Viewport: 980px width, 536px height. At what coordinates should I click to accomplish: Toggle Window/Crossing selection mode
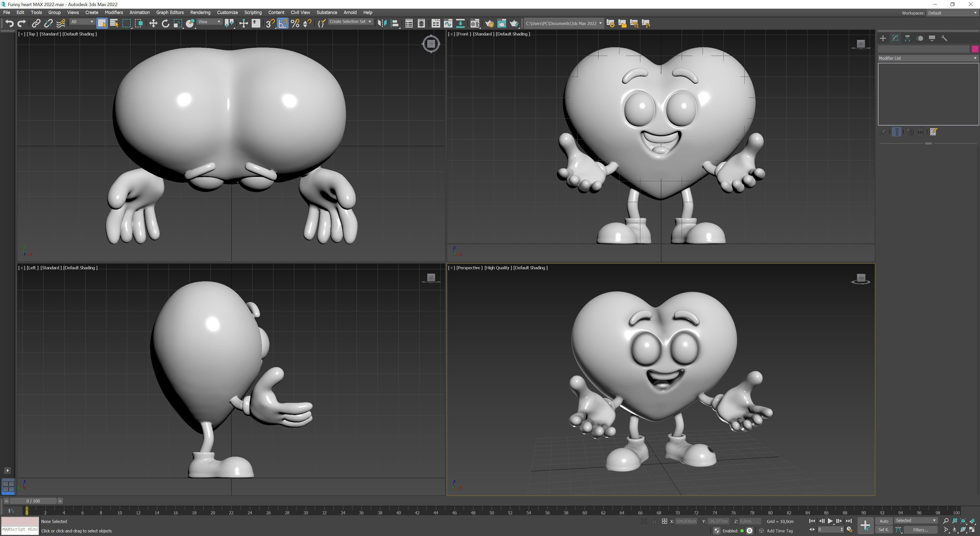(x=139, y=23)
